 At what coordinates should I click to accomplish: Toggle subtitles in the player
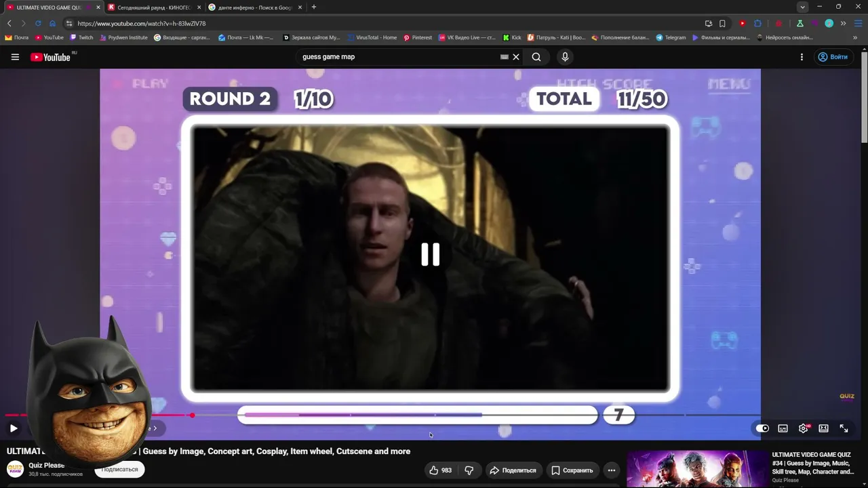click(x=783, y=428)
